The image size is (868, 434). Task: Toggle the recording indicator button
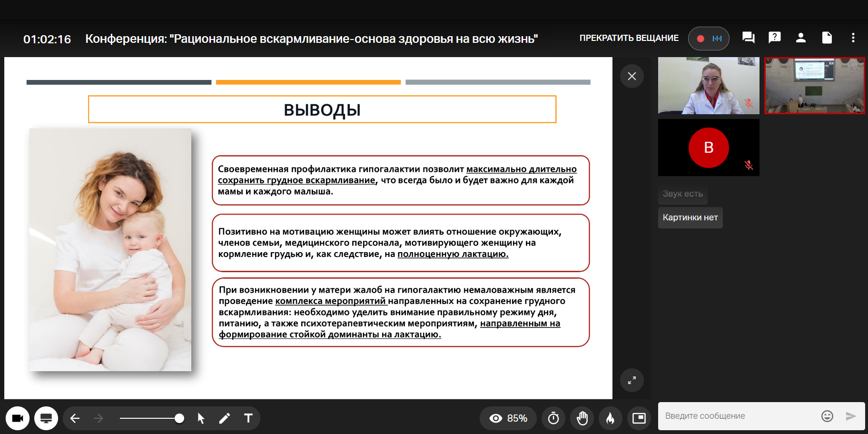tap(709, 39)
